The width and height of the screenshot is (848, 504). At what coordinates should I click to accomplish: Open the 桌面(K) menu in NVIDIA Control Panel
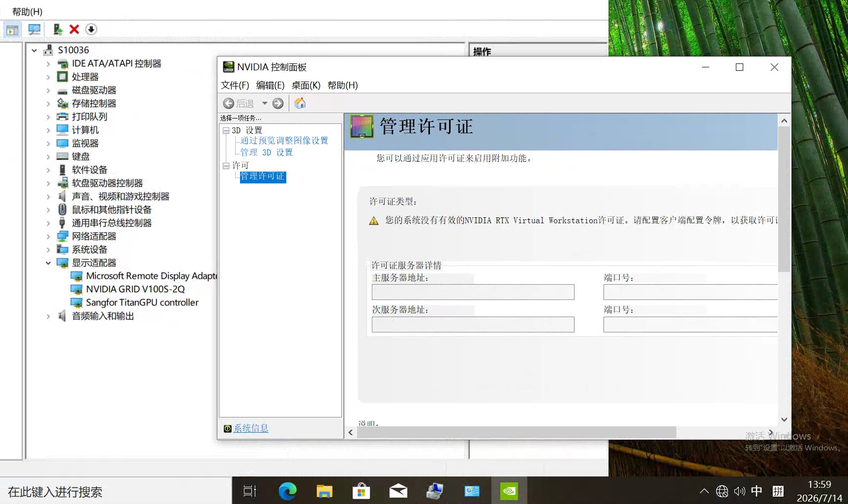pos(306,85)
